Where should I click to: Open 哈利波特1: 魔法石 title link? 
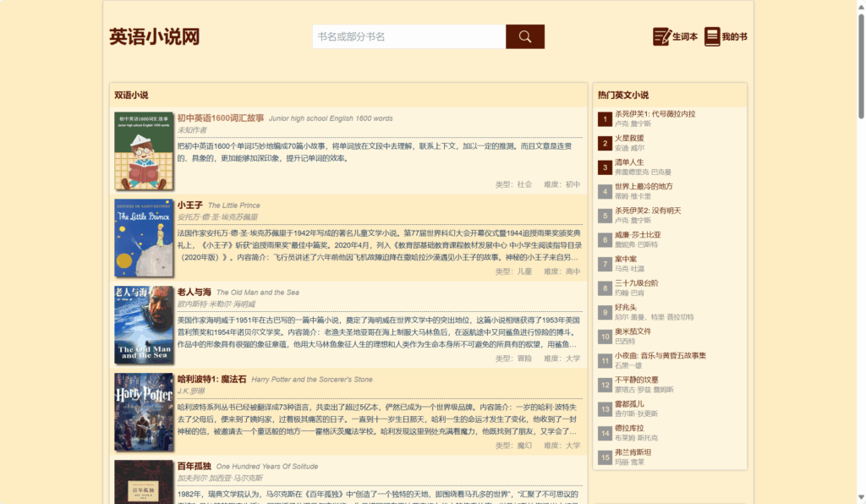(211, 379)
